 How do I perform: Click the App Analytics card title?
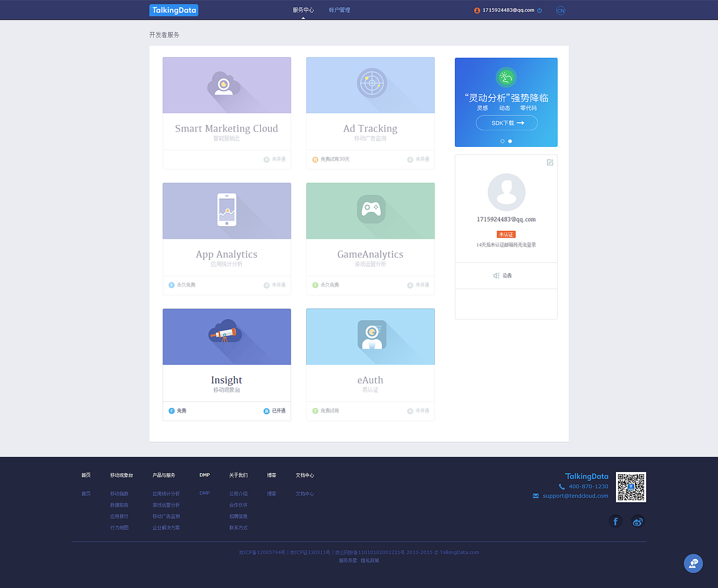click(227, 254)
